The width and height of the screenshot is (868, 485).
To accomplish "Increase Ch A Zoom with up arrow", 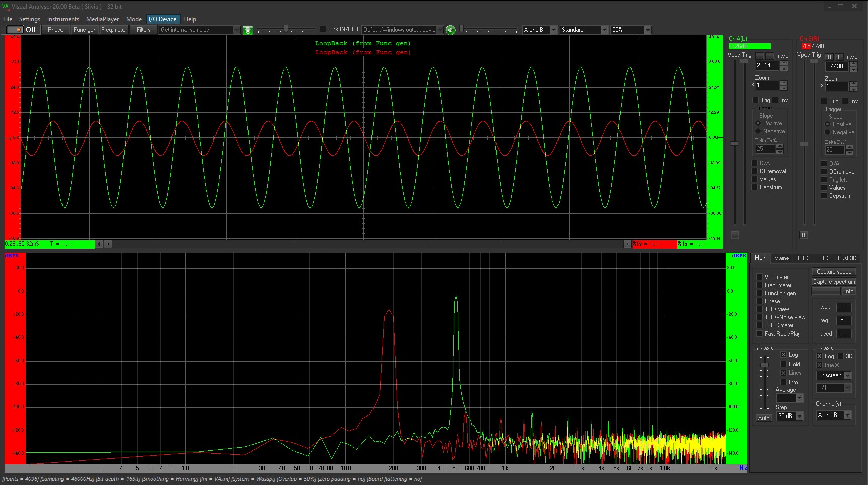I will coord(784,83).
